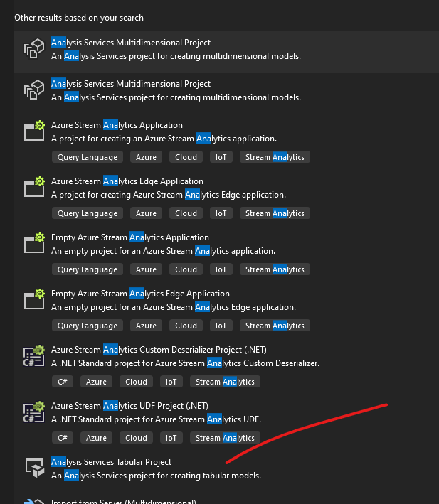Click the Empty Azure Stream Analytics Edge Application icon
439x504 pixels.
(x=34, y=299)
